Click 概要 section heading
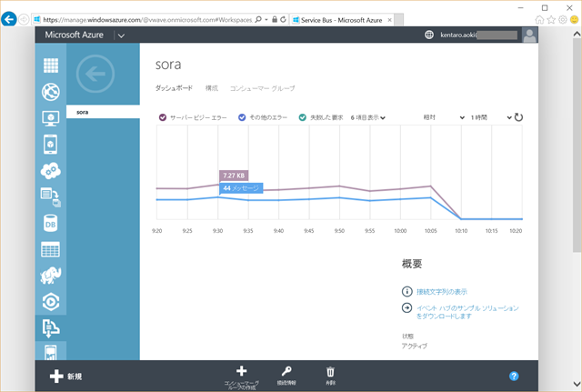582x392 pixels. pos(412,264)
